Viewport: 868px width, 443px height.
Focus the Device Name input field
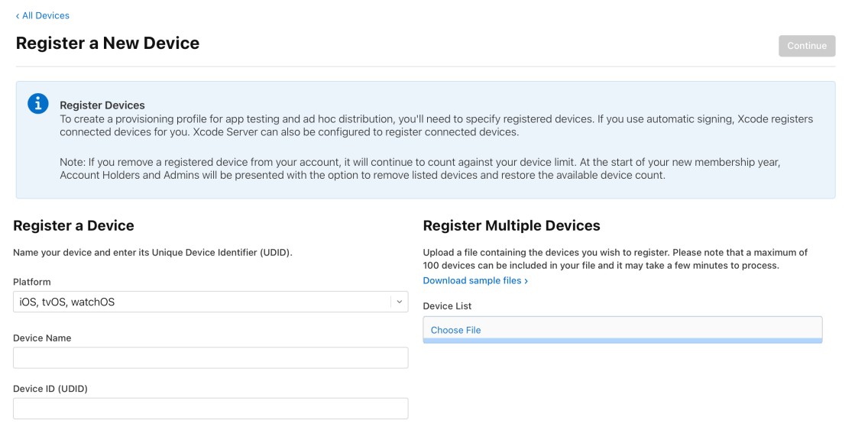210,357
